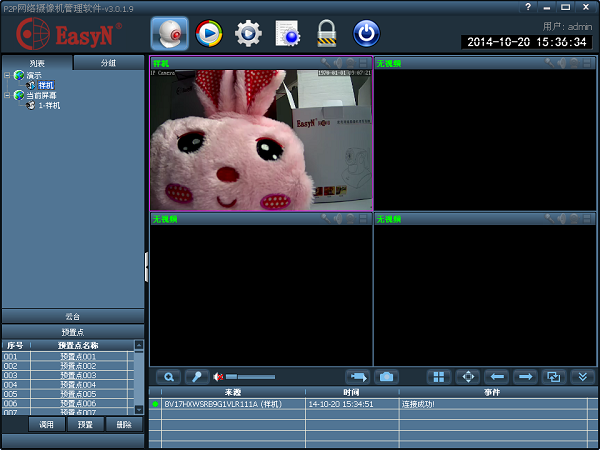Switch to the 列表 tab
Screen dimensions: 600x450
tap(37, 63)
